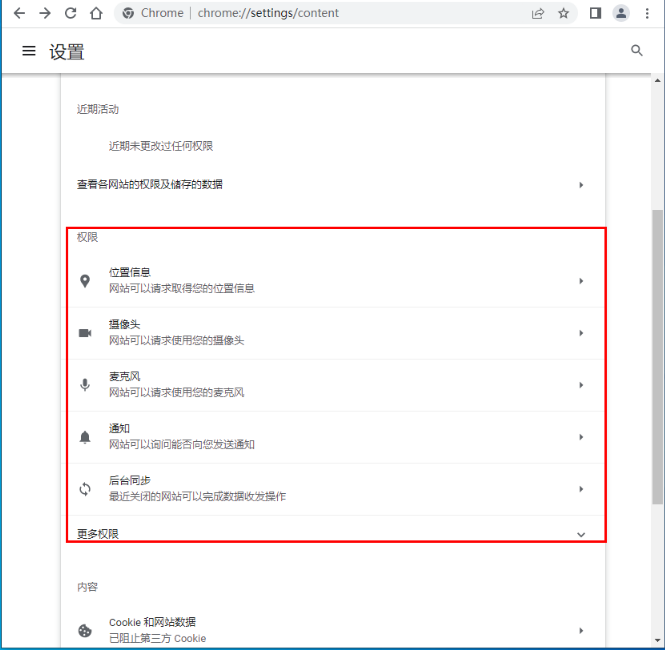The height and width of the screenshot is (650, 665).
Task: Click 网站可以请求使用您的摄像头 description
Action: [176, 340]
